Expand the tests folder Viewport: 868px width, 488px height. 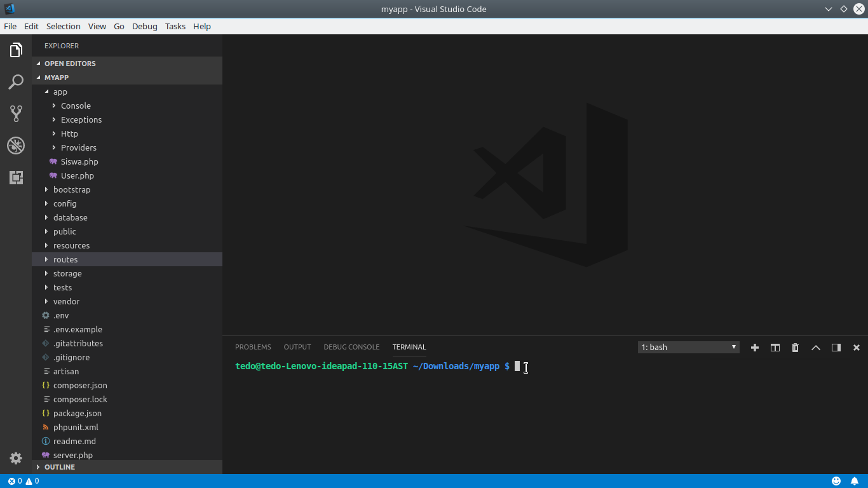coord(127,287)
